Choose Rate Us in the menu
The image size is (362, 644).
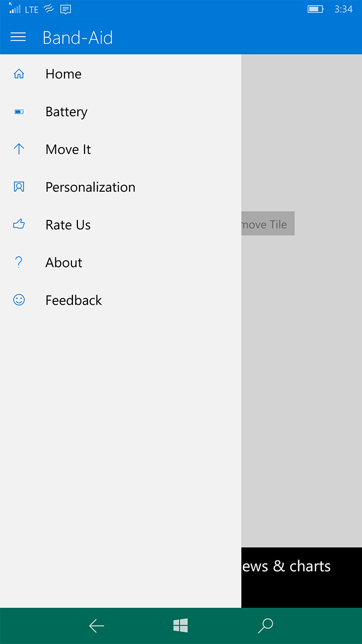[x=68, y=225]
